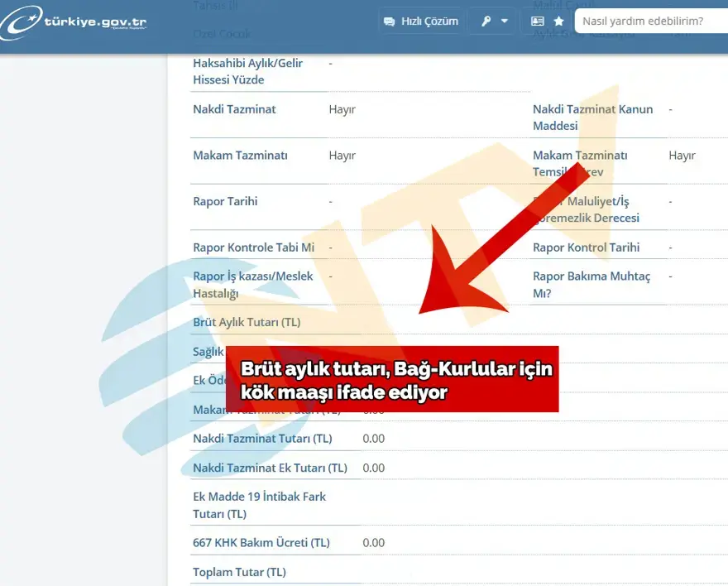
Task: Focus the 'Nasıl yardım edebilirim?' search box
Action: tap(651, 22)
